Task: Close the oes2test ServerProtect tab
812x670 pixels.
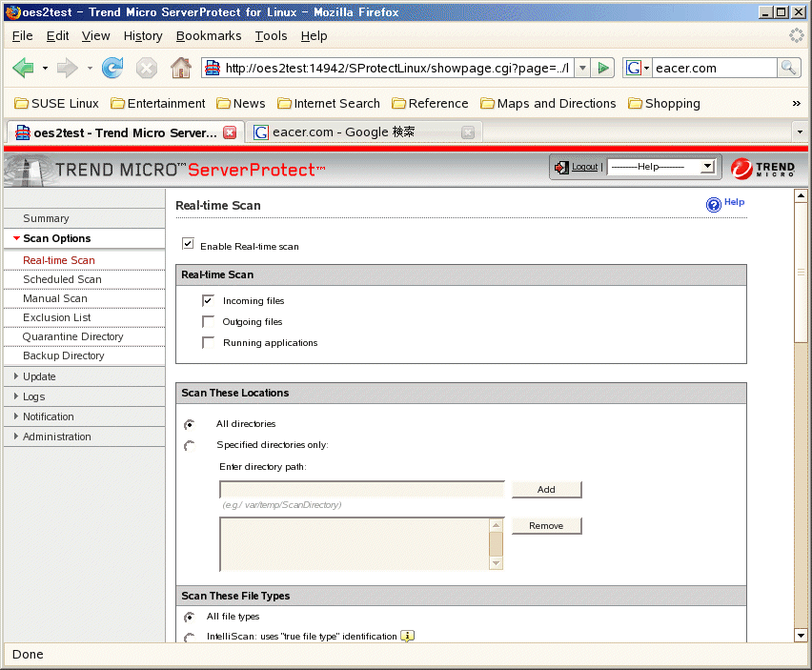Action: point(230,132)
